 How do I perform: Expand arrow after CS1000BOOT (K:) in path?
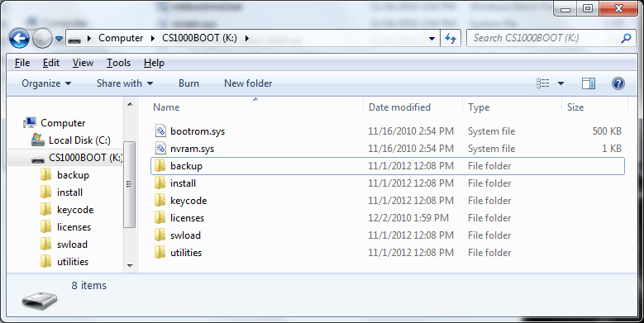coord(247,39)
